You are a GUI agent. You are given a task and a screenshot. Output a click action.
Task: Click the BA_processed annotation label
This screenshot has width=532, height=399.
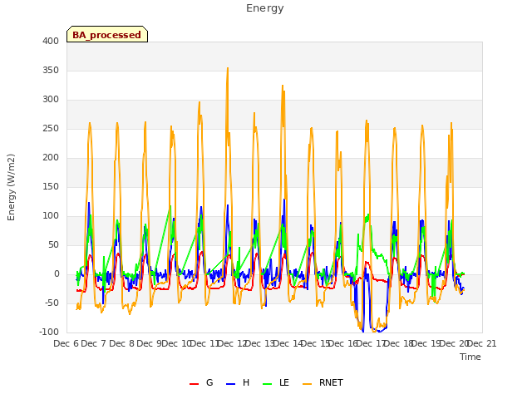(107, 35)
